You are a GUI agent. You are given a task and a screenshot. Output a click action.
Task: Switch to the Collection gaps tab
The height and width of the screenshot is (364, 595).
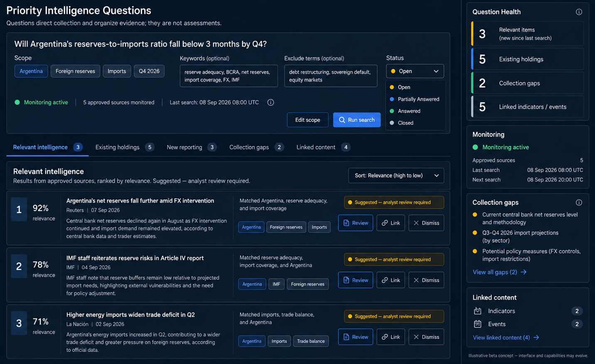(x=256, y=147)
